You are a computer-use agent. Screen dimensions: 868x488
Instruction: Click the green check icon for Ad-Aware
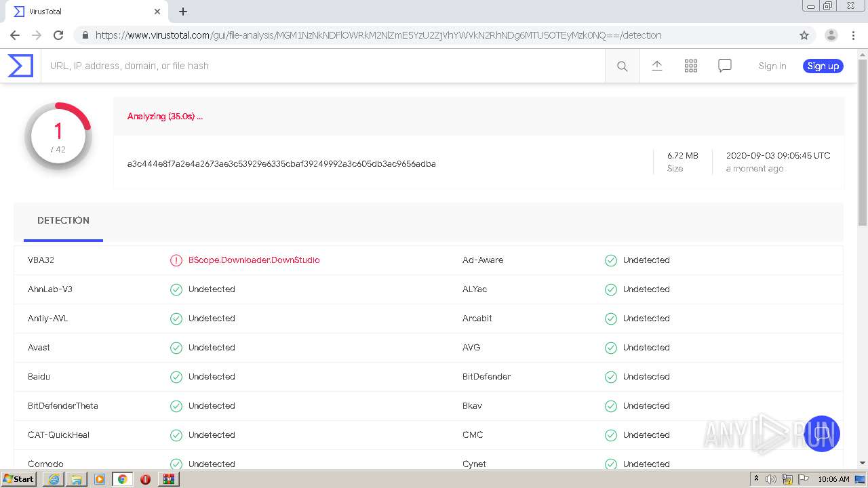click(x=611, y=260)
